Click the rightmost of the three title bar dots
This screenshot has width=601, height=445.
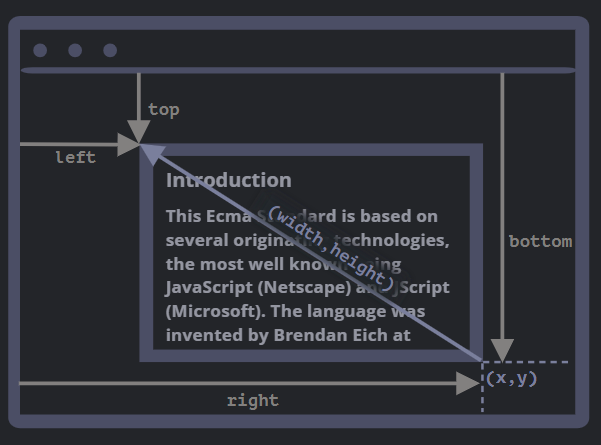tap(110, 51)
